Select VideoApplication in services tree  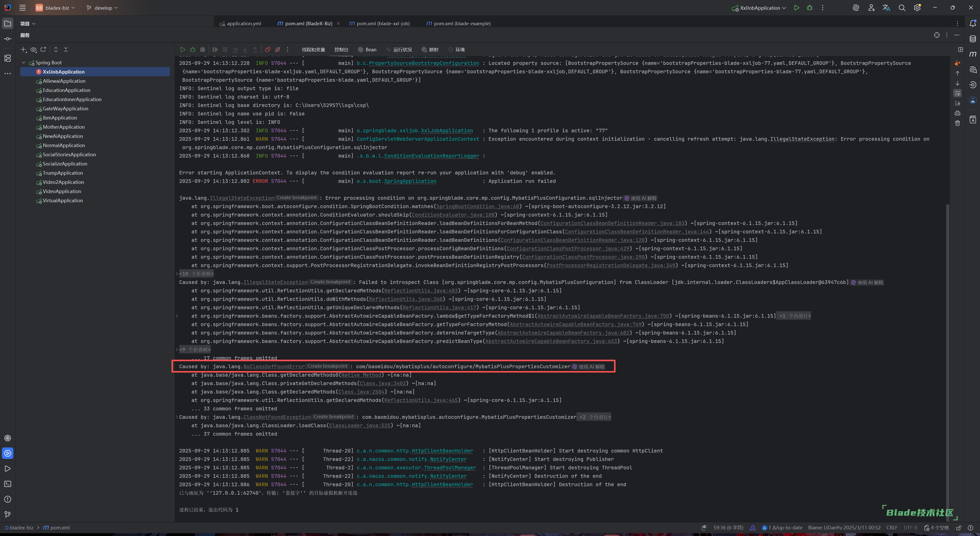62,192
